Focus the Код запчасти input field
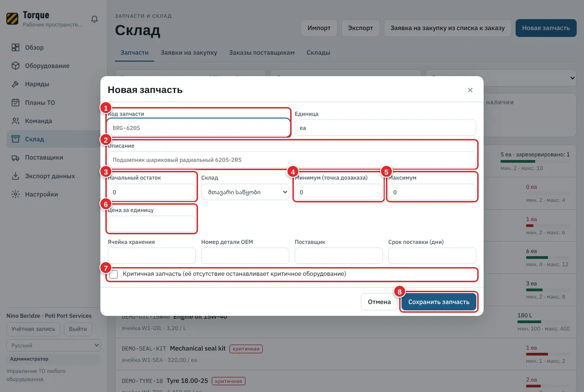This screenshot has width=584, height=392. [x=198, y=128]
